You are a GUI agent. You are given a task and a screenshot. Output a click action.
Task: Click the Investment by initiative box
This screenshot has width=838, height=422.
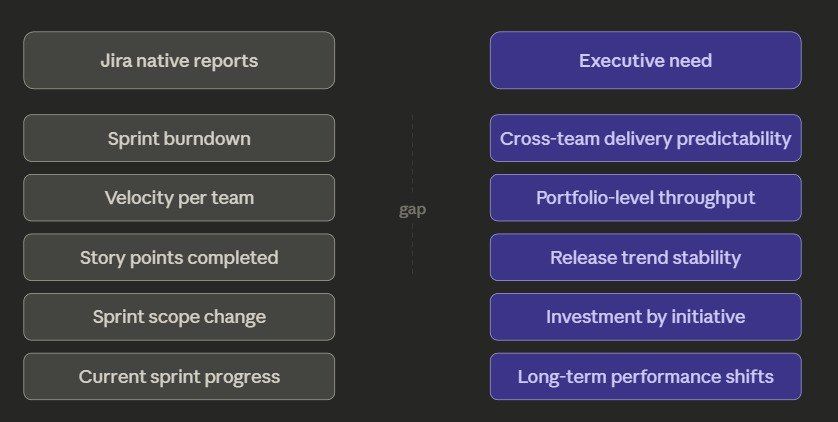point(646,317)
